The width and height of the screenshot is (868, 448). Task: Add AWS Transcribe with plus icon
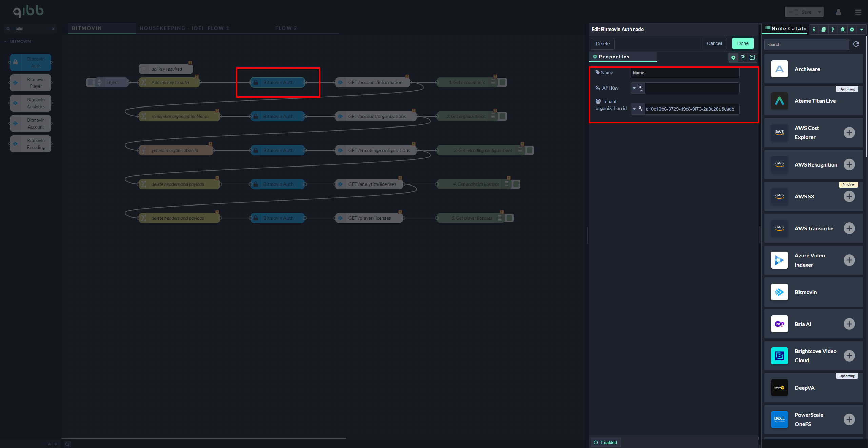pyautogui.click(x=849, y=228)
